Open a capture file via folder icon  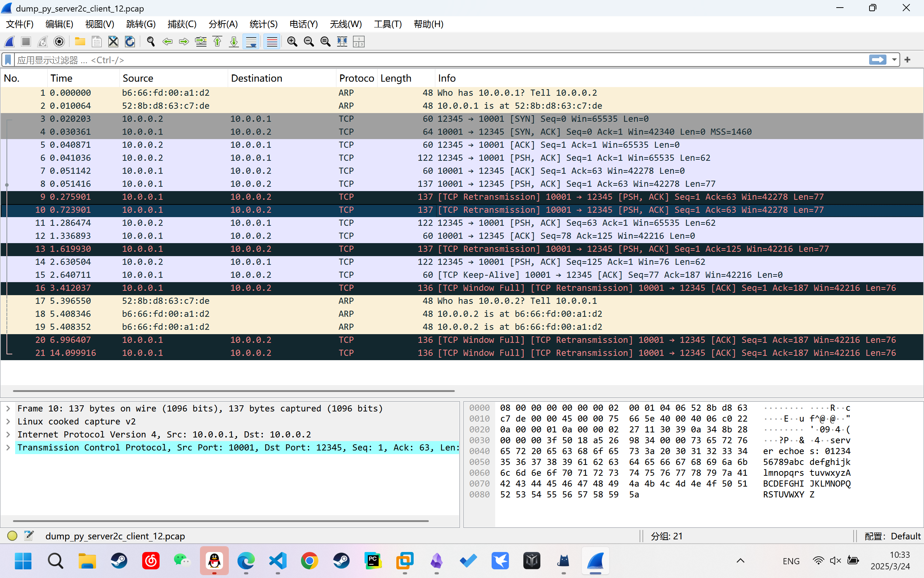(x=80, y=42)
